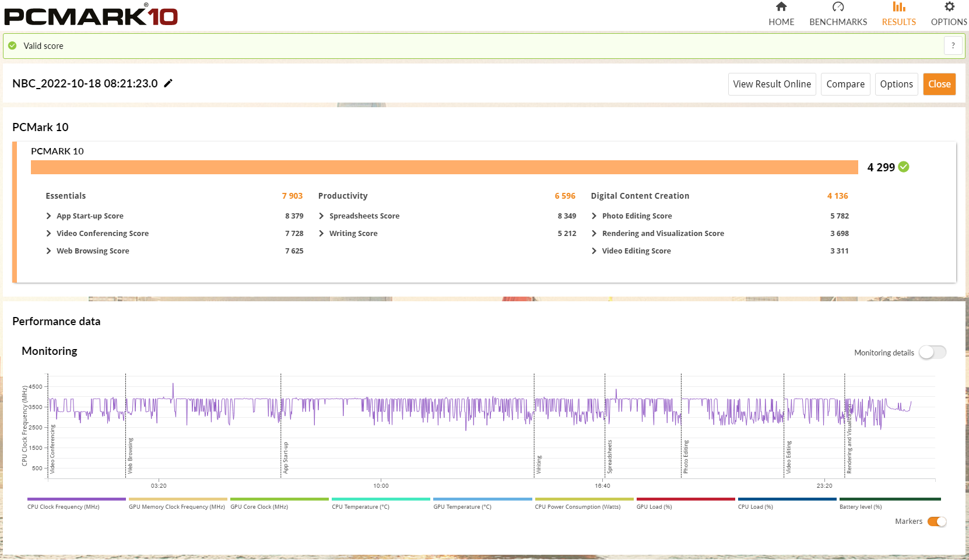Click the question mark help icon

pyautogui.click(x=953, y=45)
